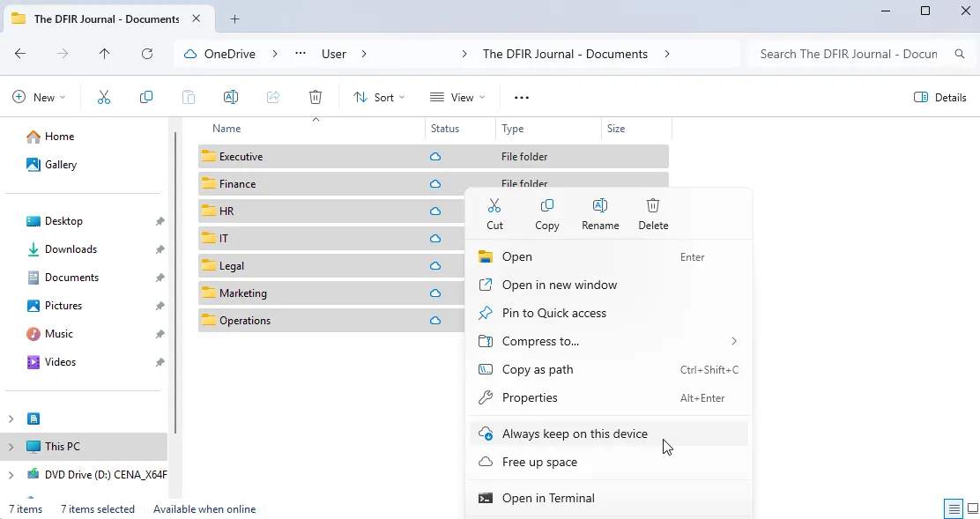Viewport: 980px width, 519px height.
Task: Click the Copy icon in context menu
Action: (x=546, y=206)
